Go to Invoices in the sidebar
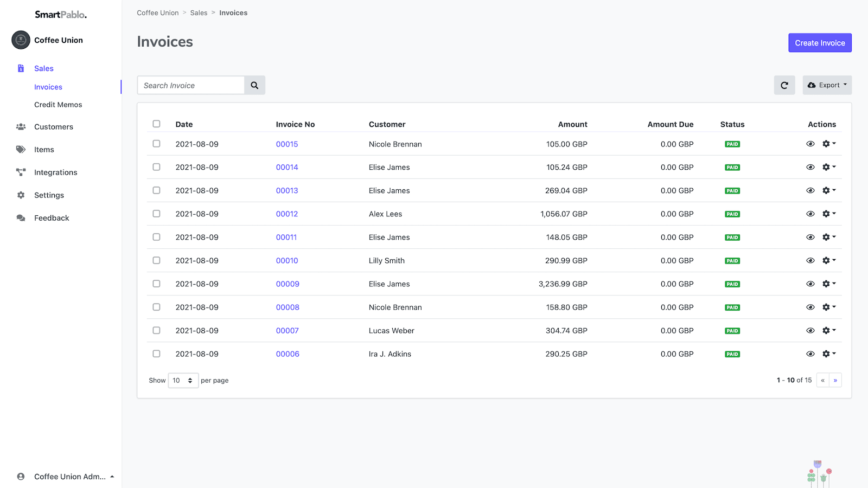868x488 pixels. tap(48, 87)
